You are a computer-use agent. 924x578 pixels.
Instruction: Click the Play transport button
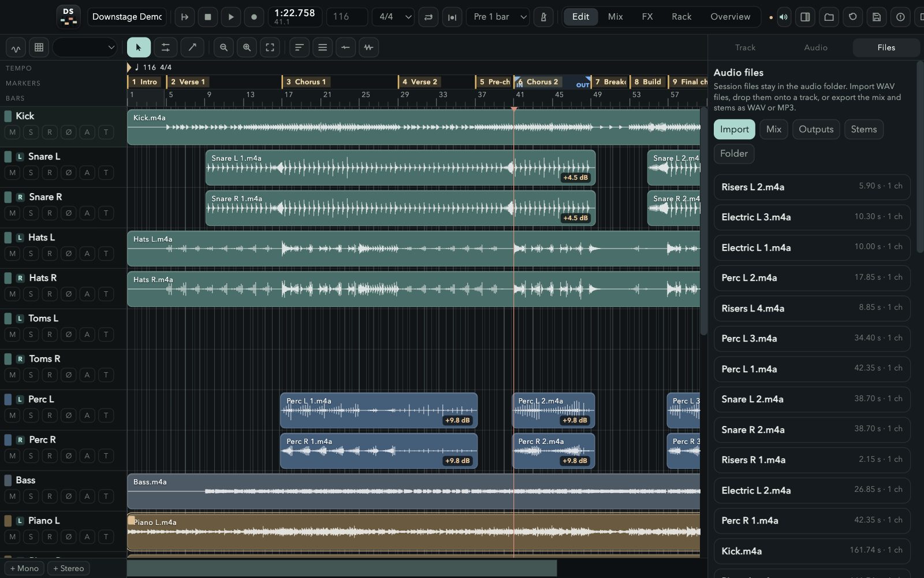[x=231, y=17]
